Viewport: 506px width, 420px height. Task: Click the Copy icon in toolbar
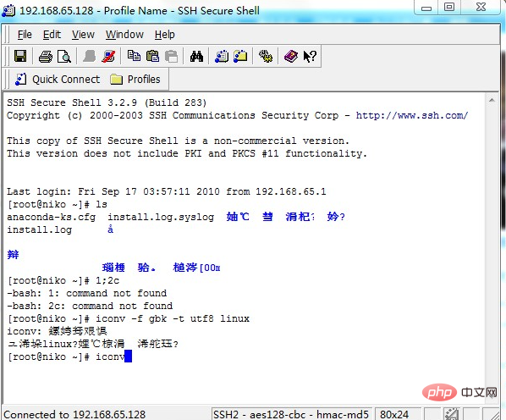tap(134, 57)
